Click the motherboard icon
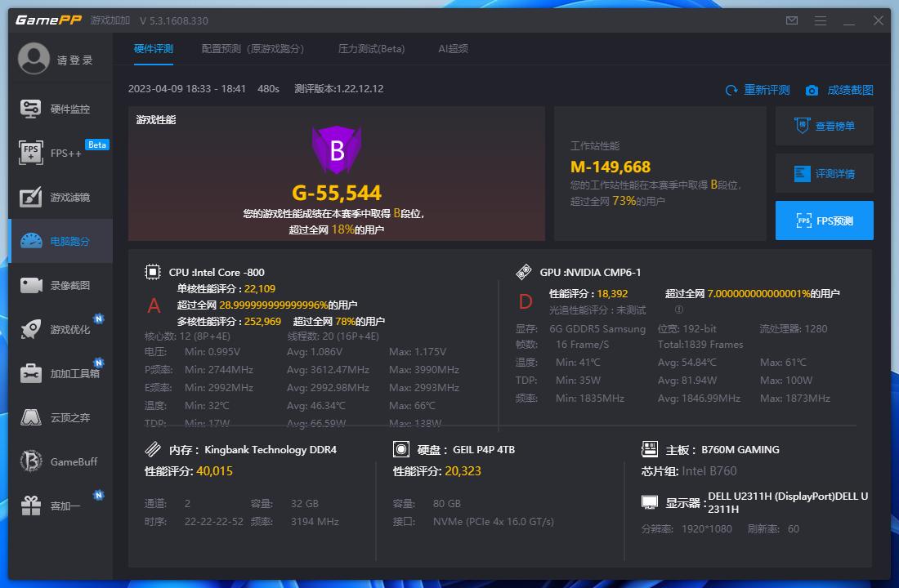 pos(650,448)
